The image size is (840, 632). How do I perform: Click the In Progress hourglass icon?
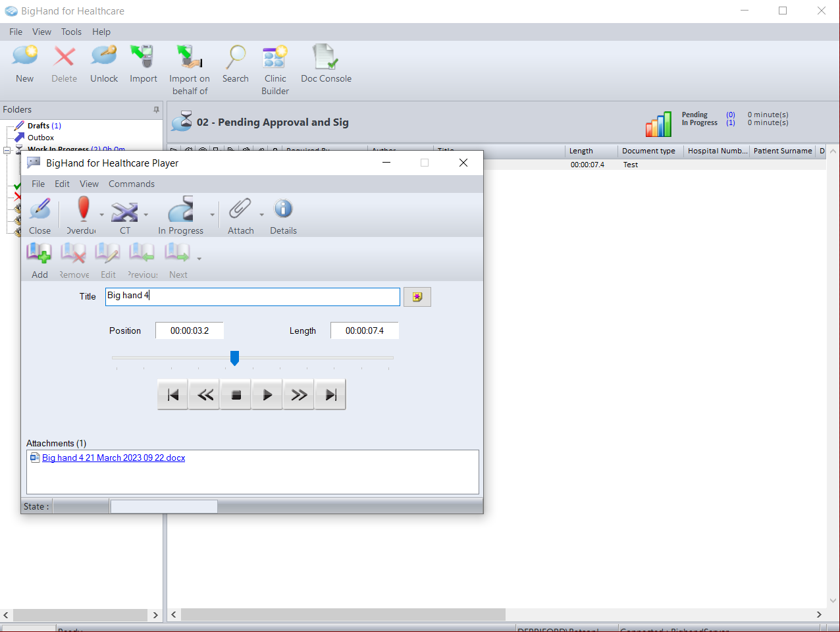pos(181,209)
